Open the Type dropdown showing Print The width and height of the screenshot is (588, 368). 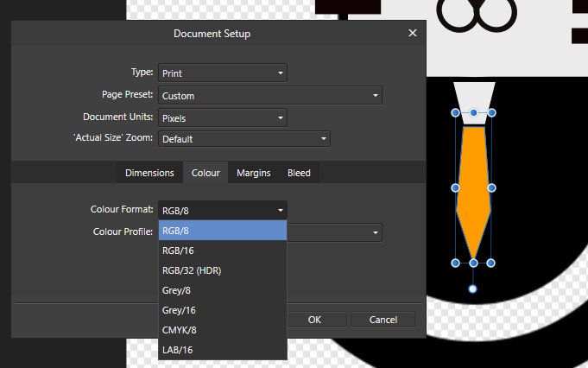click(x=223, y=73)
